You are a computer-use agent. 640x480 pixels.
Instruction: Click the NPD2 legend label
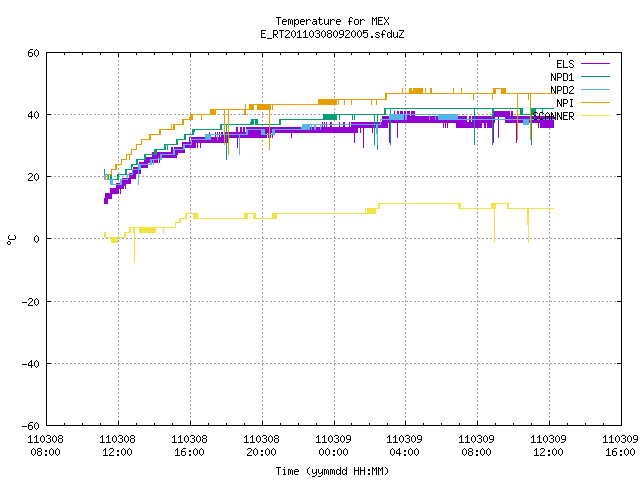(562, 90)
